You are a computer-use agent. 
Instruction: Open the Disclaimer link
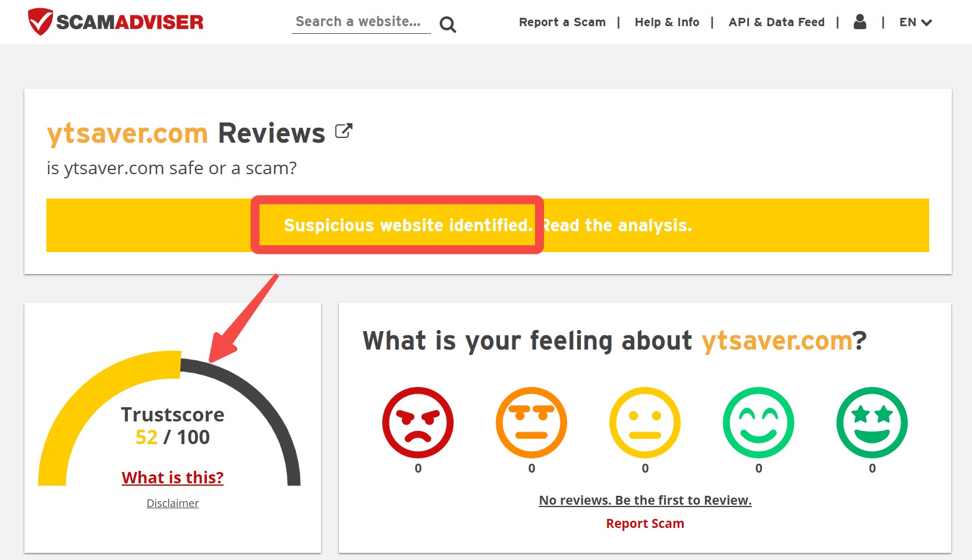(172, 503)
